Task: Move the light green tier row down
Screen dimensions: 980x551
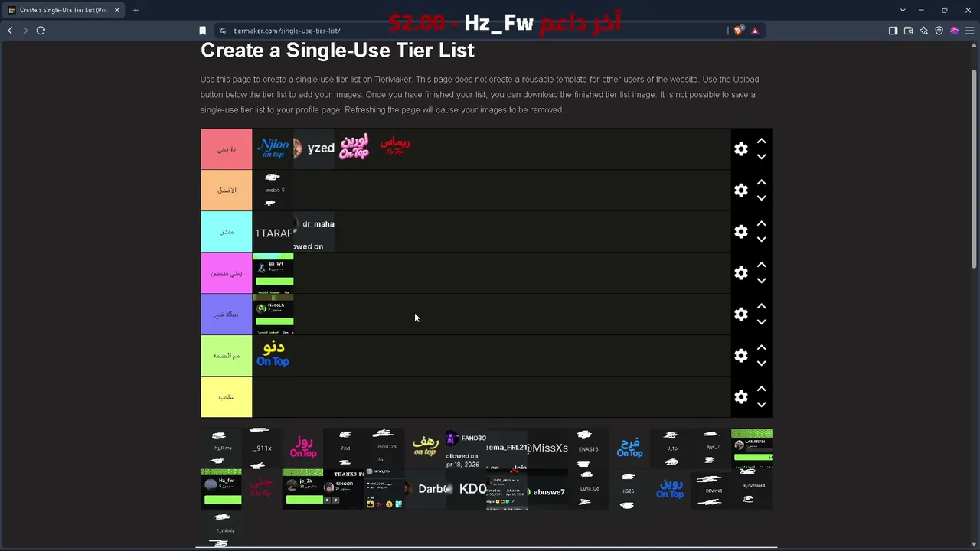Action: 761,364
